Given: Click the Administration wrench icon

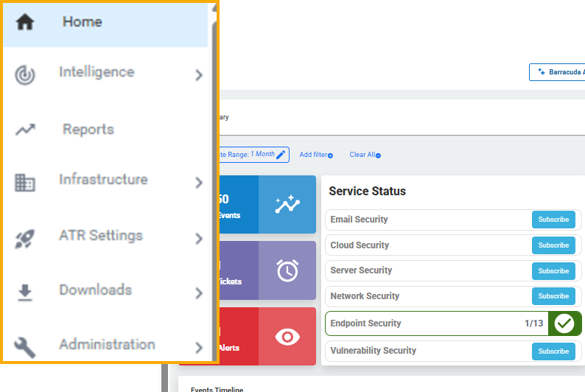Looking at the screenshot, I should (25, 347).
